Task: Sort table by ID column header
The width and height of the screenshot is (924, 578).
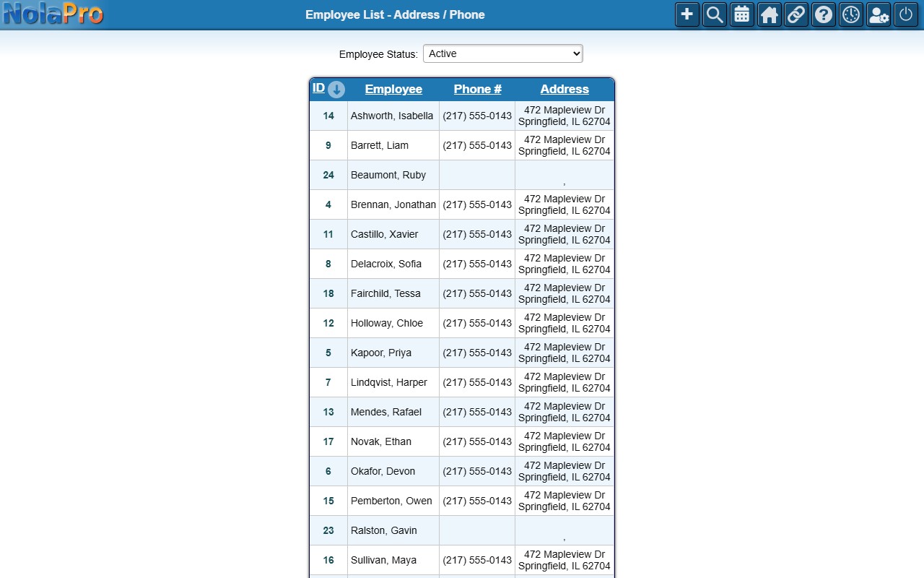Action: coord(318,87)
